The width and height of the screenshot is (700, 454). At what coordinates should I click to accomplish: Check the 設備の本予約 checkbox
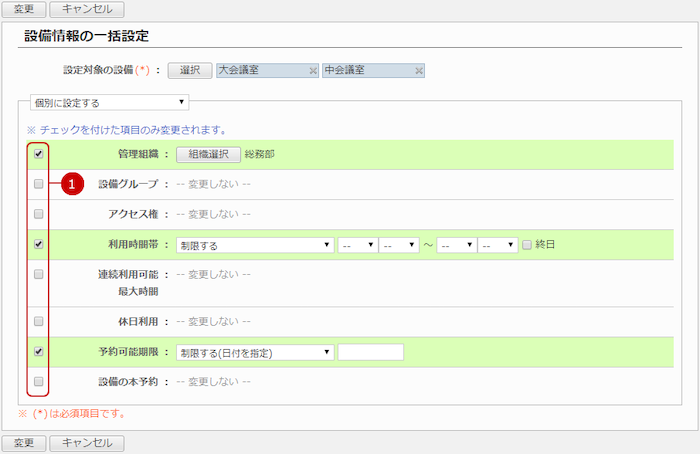[x=38, y=381]
